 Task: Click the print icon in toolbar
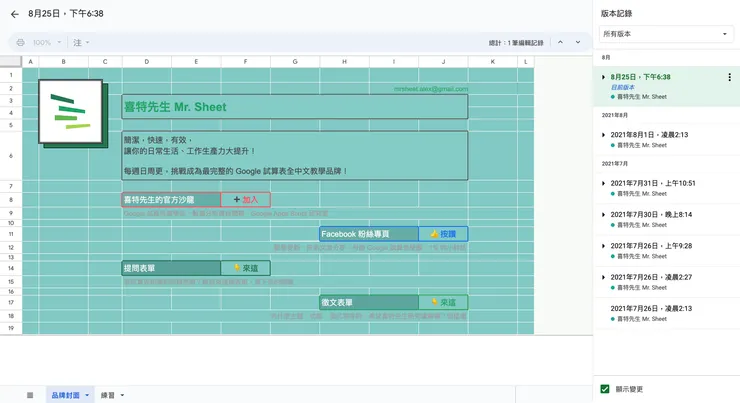tap(20, 42)
